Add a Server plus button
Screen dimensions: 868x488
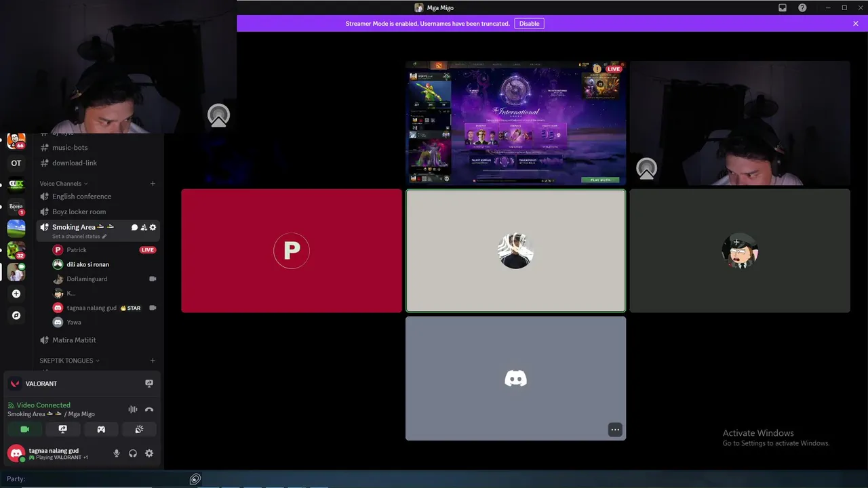point(16,293)
